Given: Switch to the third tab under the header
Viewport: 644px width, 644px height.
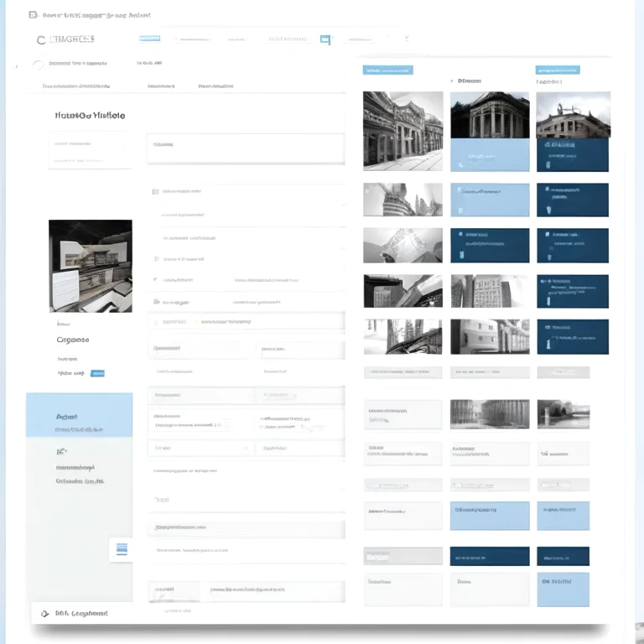Looking at the screenshot, I should (x=216, y=86).
